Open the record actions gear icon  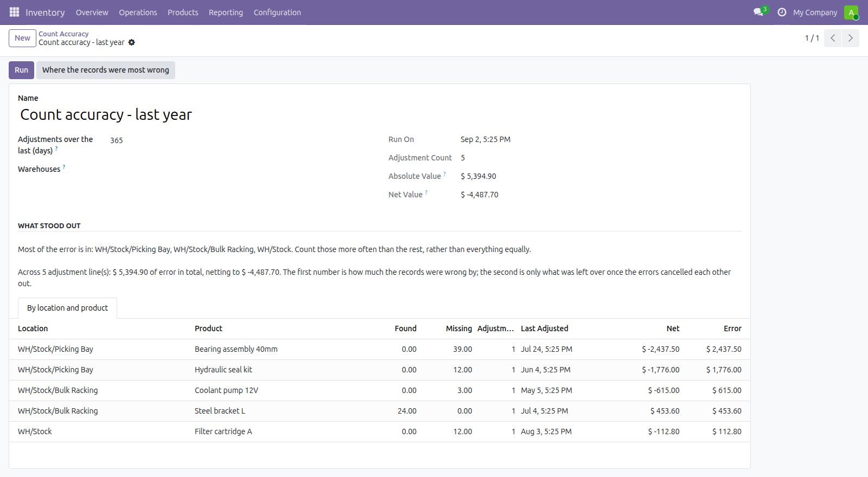(131, 42)
